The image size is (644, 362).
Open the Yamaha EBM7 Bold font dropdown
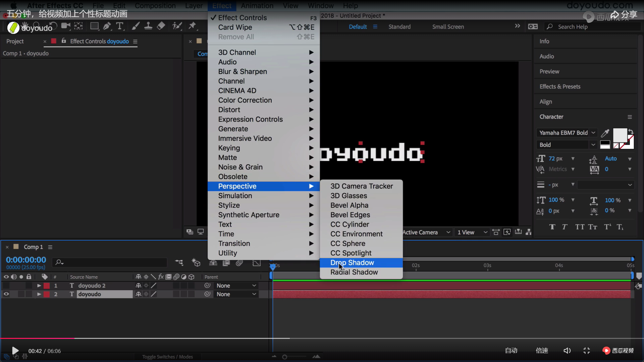coord(593,133)
